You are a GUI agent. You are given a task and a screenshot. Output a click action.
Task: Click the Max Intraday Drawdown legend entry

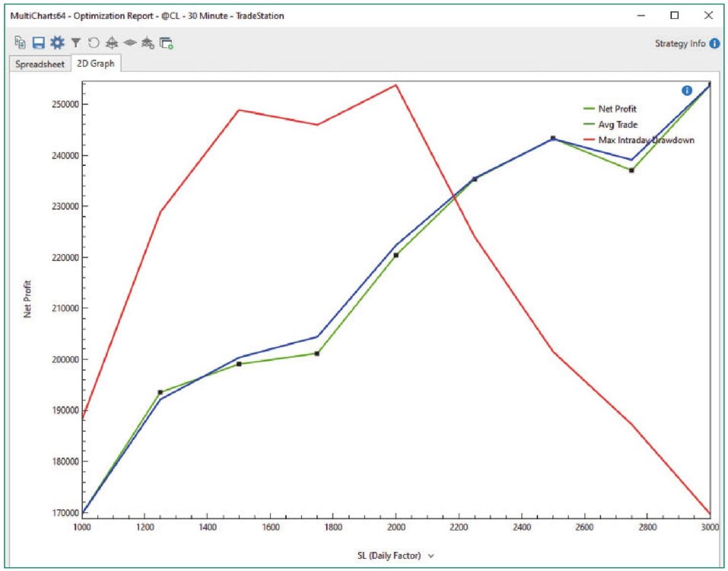coord(639,140)
